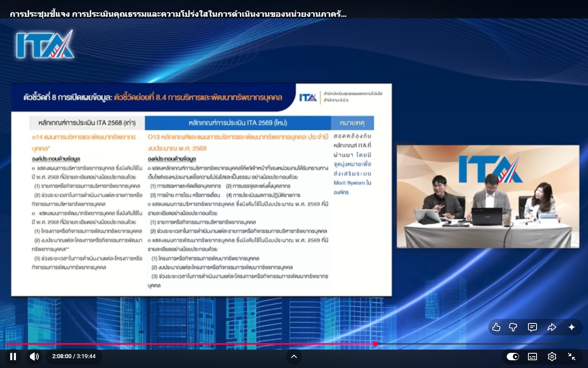Expand the upward chevron for more videos
This screenshot has height=368, width=588.
[x=294, y=357]
